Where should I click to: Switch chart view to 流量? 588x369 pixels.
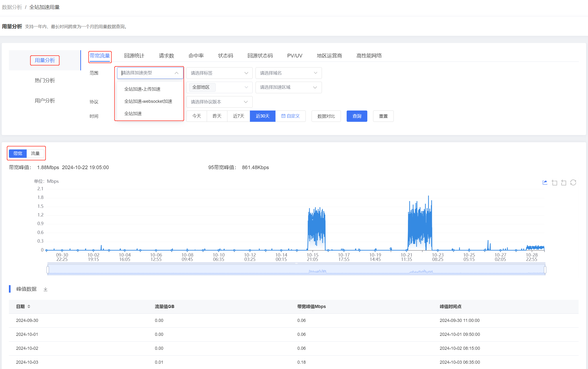(35, 154)
